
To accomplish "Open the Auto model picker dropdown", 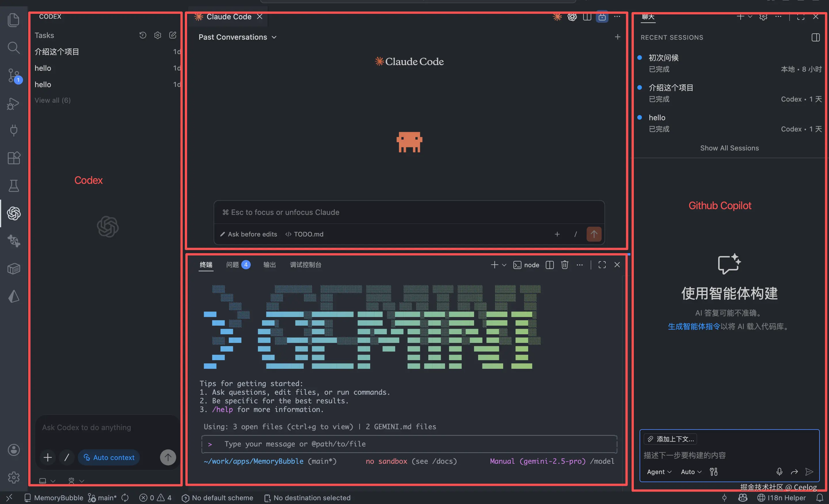I will 691,472.
